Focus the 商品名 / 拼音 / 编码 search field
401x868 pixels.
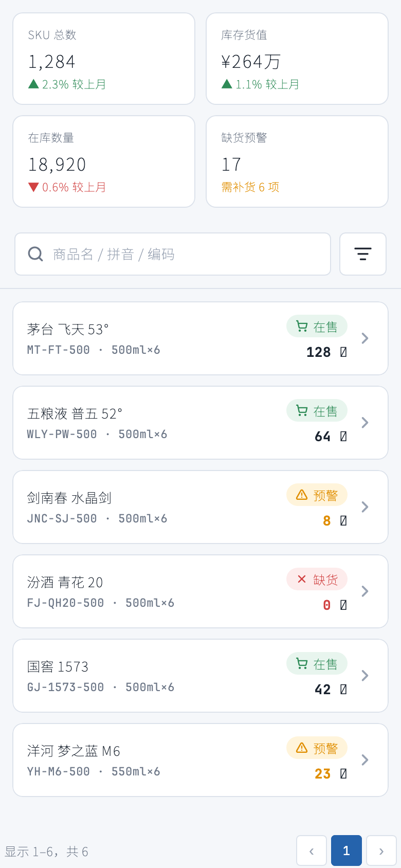pyautogui.click(x=173, y=254)
